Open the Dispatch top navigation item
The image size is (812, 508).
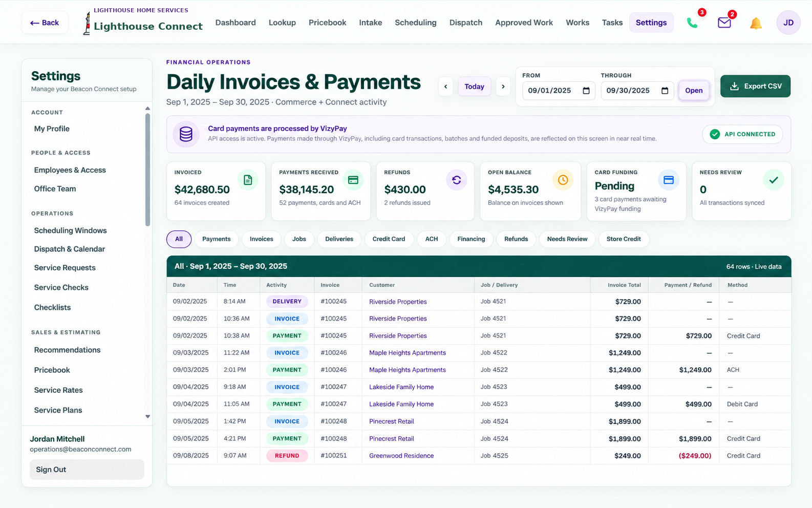coord(465,23)
